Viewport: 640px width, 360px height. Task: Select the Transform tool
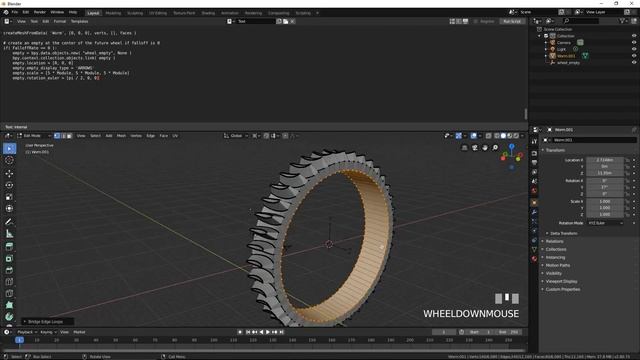(9, 209)
